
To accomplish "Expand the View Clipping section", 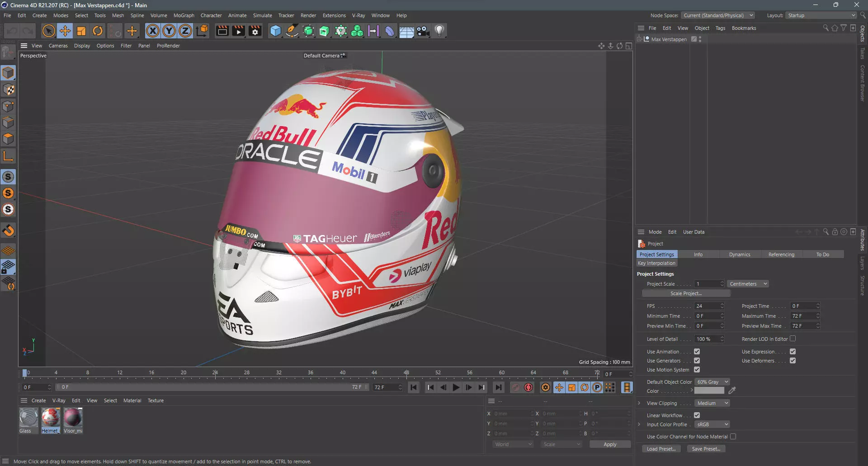I will [x=639, y=403].
